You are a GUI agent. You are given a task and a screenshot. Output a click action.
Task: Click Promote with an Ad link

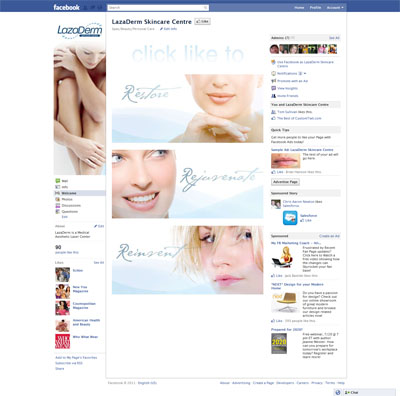292,81
